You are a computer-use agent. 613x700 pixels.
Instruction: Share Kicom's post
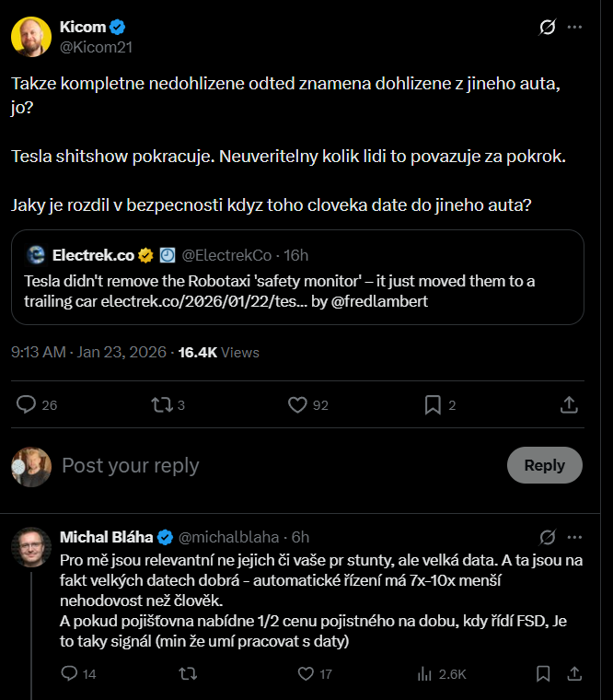tap(569, 404)
